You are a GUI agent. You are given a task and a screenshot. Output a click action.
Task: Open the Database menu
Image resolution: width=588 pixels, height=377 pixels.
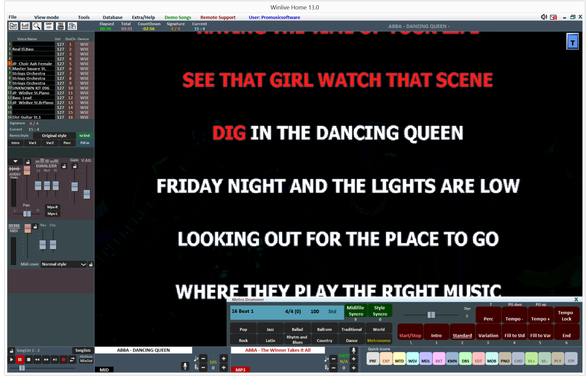(112, 17)
